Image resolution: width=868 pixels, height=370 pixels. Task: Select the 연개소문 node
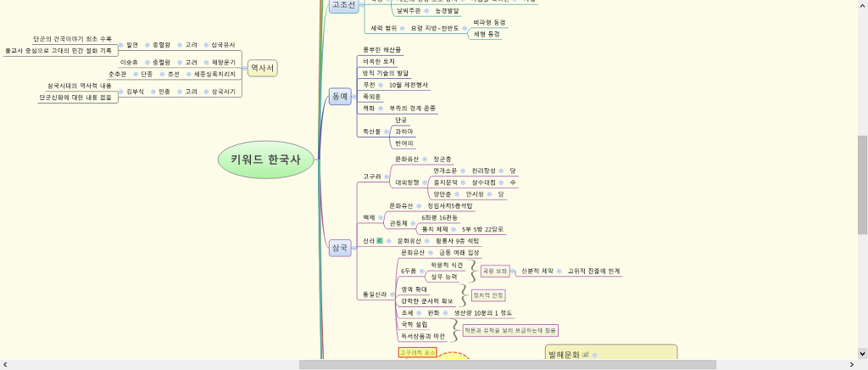click(x=445, y=171)
